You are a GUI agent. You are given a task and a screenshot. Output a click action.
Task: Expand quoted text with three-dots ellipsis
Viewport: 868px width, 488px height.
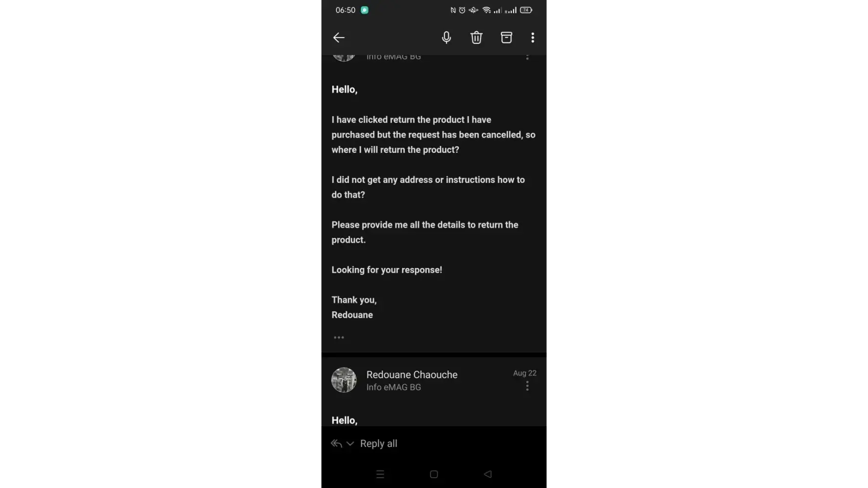click(x=339, y=337)
